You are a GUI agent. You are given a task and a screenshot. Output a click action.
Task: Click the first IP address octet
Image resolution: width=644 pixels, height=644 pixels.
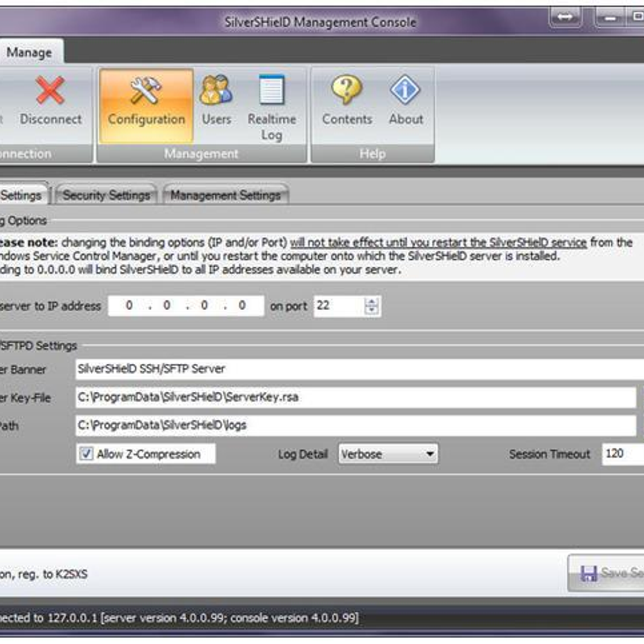(129, 305)
